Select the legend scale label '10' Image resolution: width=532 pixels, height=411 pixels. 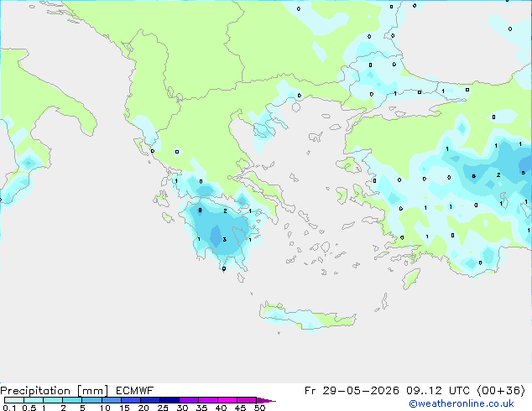click(x=105, y=408)
